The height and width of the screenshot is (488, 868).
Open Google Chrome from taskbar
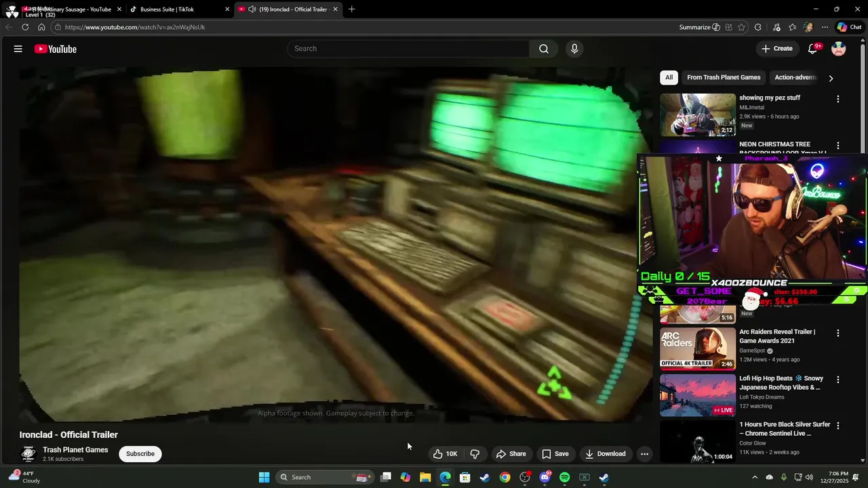coord(505,477)
